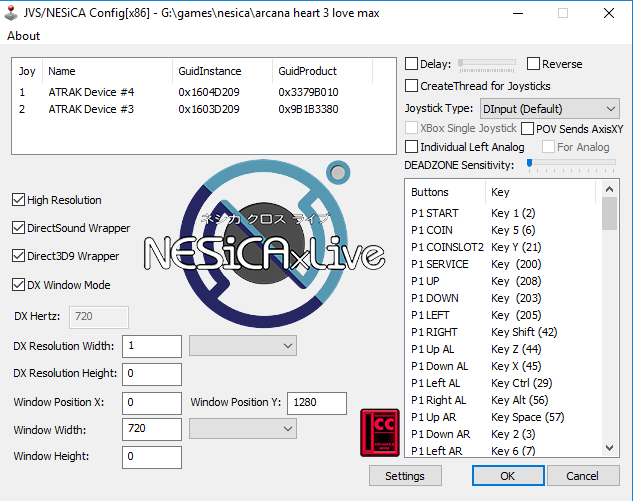The image size is (633, 501).
Task: Expand dropdown beside DX Resolution Width
Action: (243, 346)
